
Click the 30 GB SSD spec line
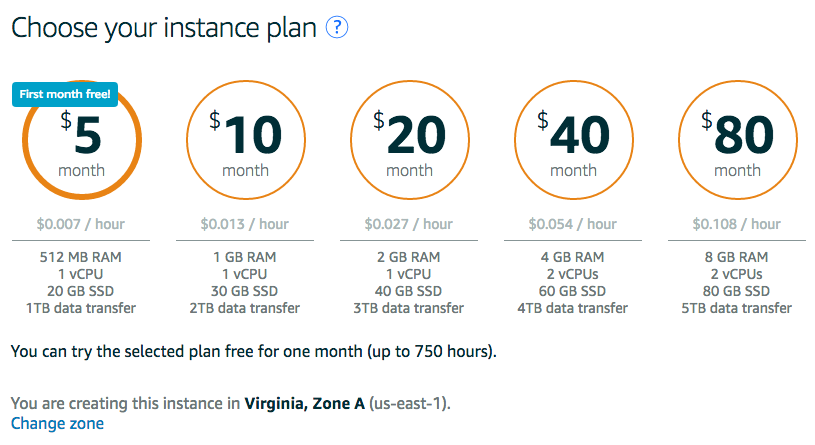point(245,291)
